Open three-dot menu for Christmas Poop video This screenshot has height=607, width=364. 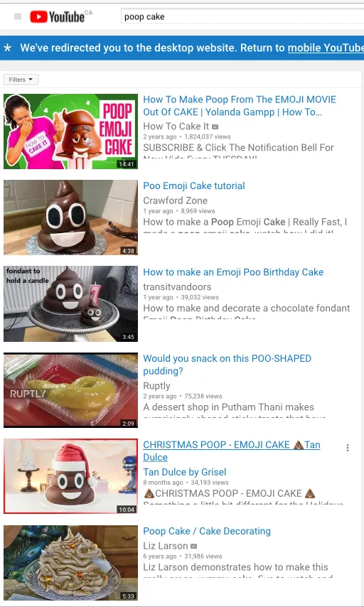click(348, 448)
